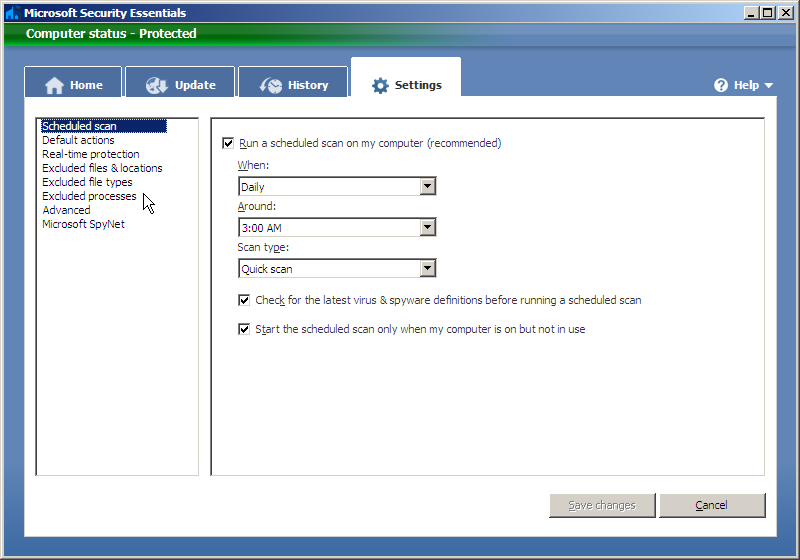Click the Save changes button

[x=602, y=505]
